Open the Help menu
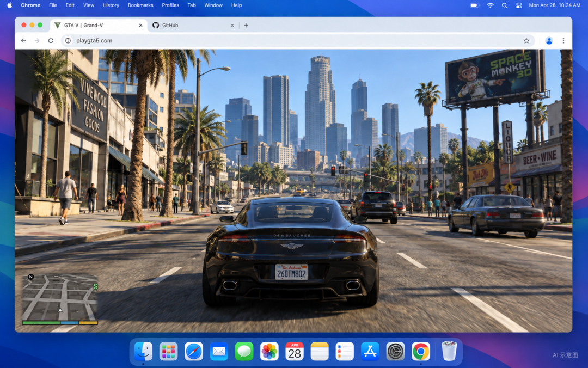The height and width of the screenshot is (368, 588). click(x=236, y=5)
